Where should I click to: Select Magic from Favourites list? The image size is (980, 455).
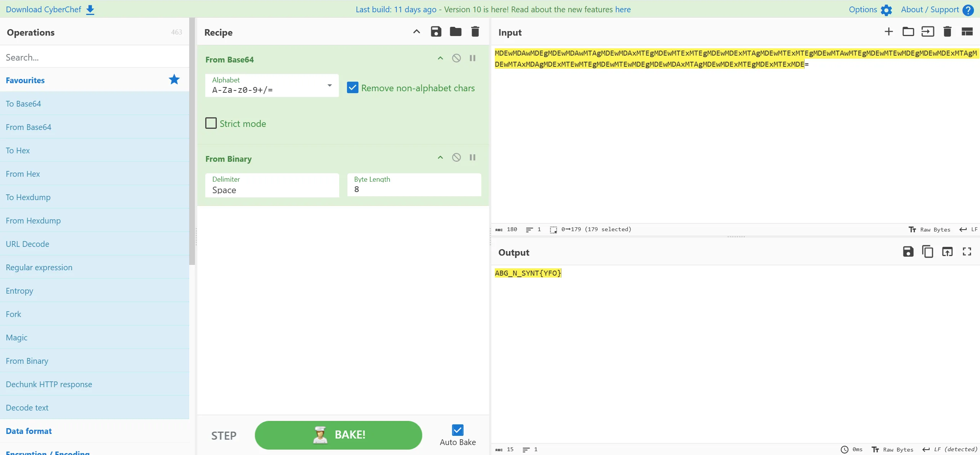(16, 337)
